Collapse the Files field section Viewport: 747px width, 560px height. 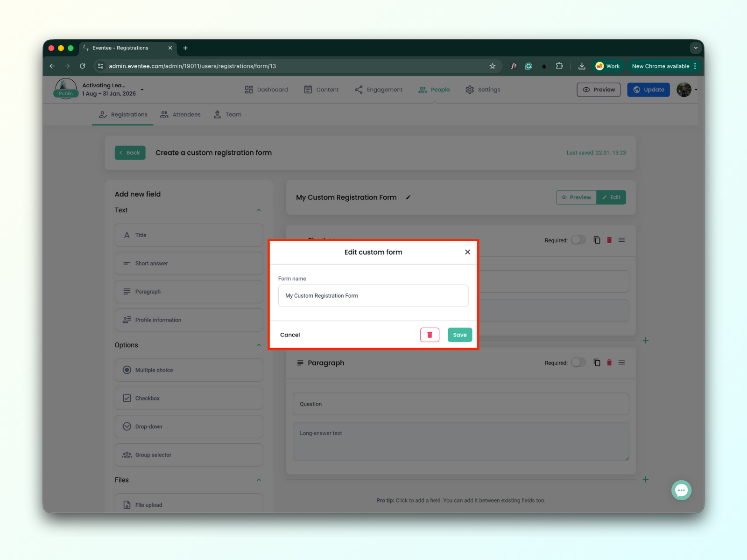pos(259,480)
